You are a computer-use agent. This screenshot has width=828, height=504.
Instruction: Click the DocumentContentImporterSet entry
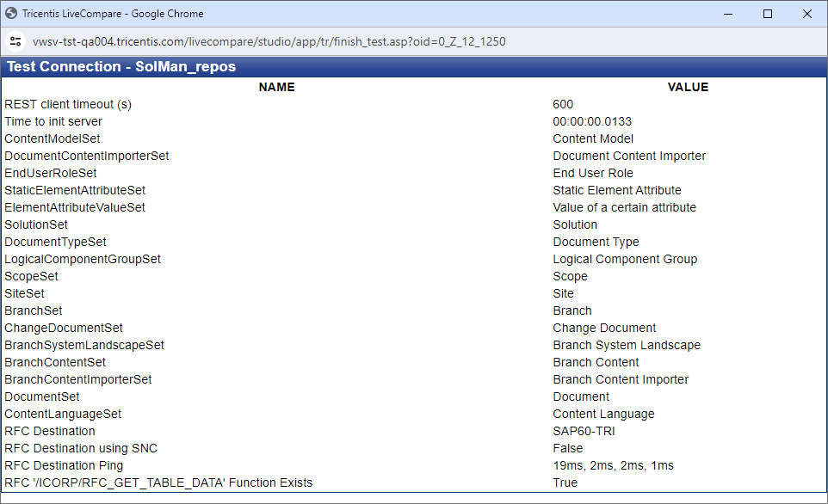(x=86, y=156)
